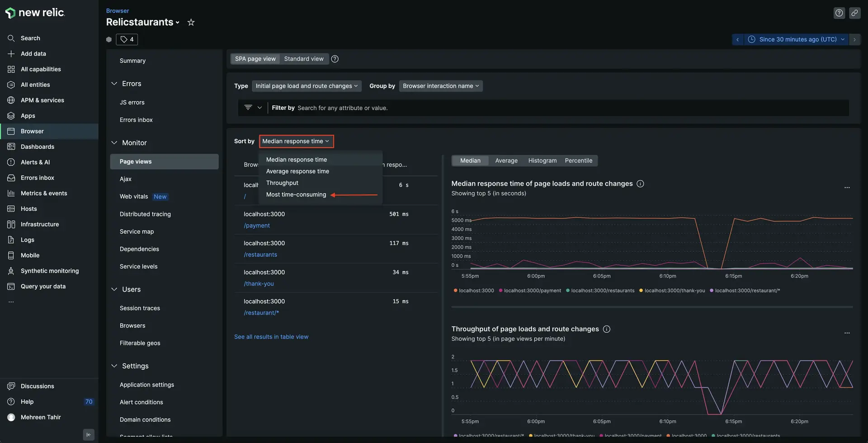Open the /thank-you page link
The height and width of the screenshot is (443, 868).
click(259, 284)
